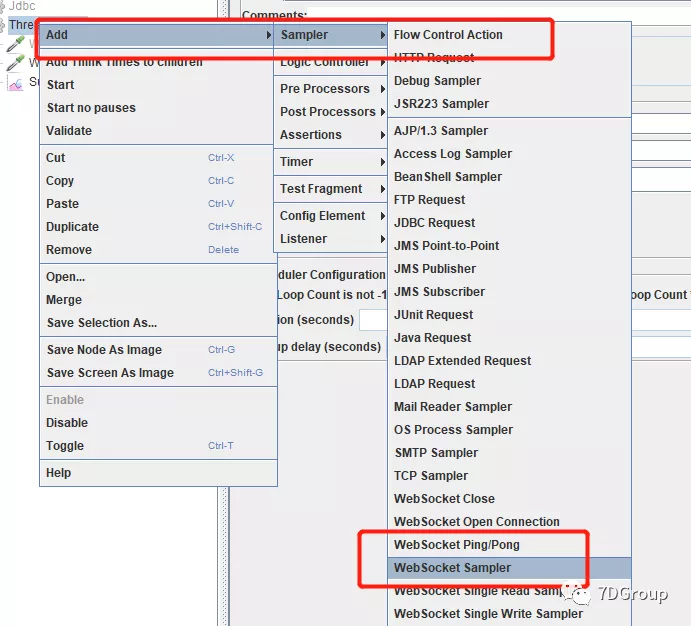Screen dimensions: 691x626
Task: Select OS Process Sampler
Action: coord(453,430)
